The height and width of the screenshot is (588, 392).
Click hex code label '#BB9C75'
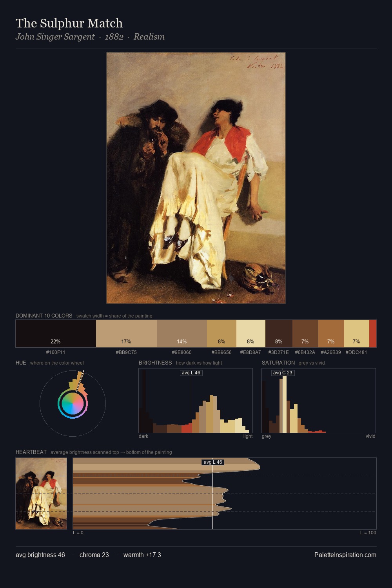click(x=126, y=352)
